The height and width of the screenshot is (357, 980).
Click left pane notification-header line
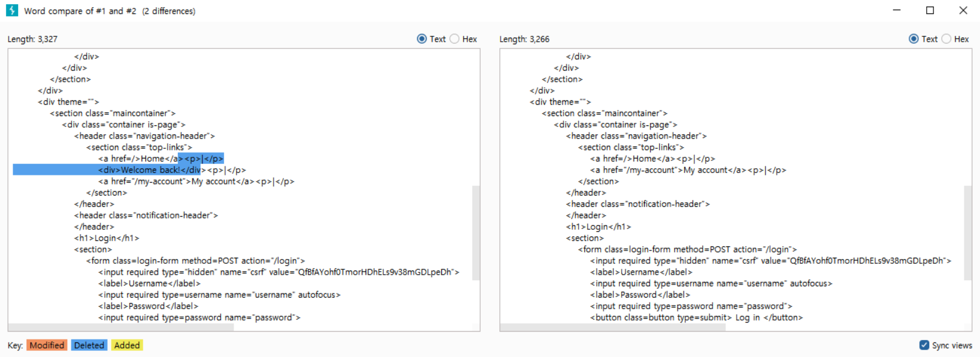coord(146,215)
